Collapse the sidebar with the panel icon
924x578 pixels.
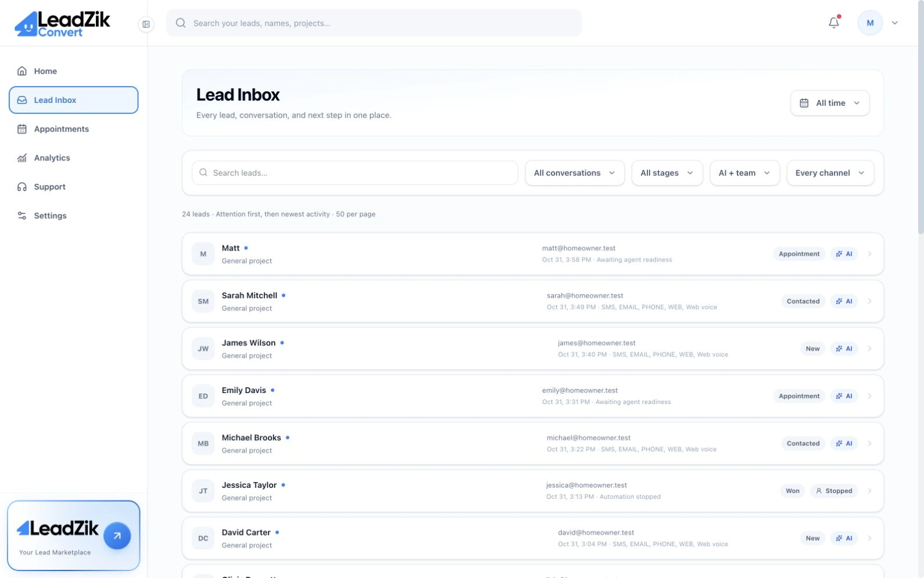(x=146, y=24)
